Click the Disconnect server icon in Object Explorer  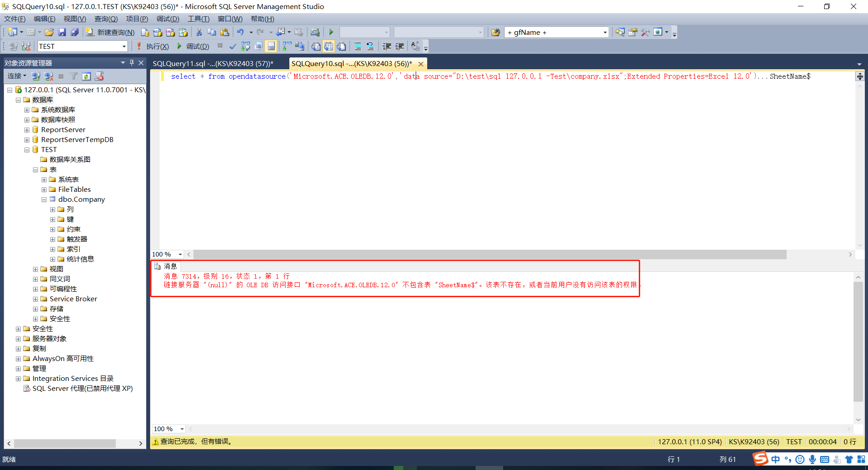click(48, 76)
